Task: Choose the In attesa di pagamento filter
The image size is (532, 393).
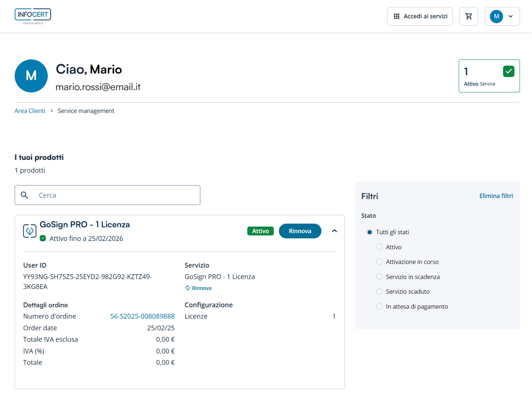Action: pos(379,307)
